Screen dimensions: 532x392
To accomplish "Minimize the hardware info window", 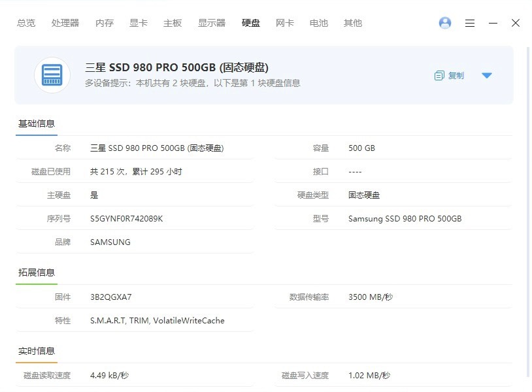I will click(493, 23).
